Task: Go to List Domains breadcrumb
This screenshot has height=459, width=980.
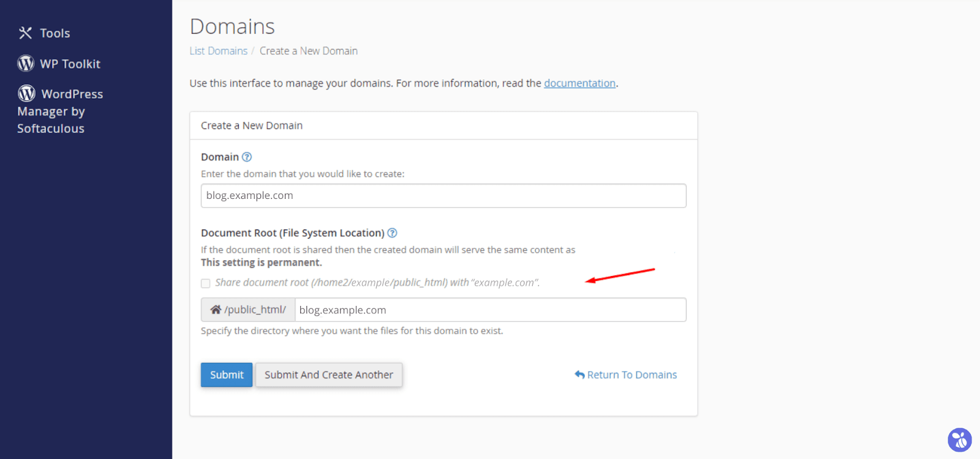Action: point(219,51)
